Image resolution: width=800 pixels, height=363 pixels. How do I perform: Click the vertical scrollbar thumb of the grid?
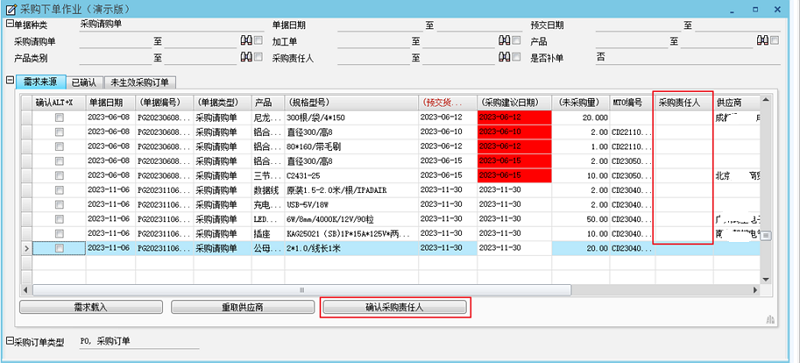coord(765,235)
